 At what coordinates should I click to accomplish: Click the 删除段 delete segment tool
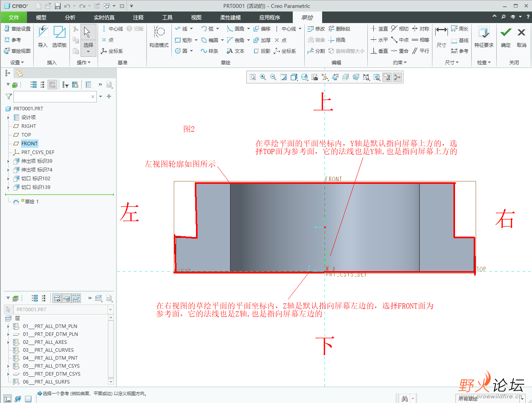[339, 29]
